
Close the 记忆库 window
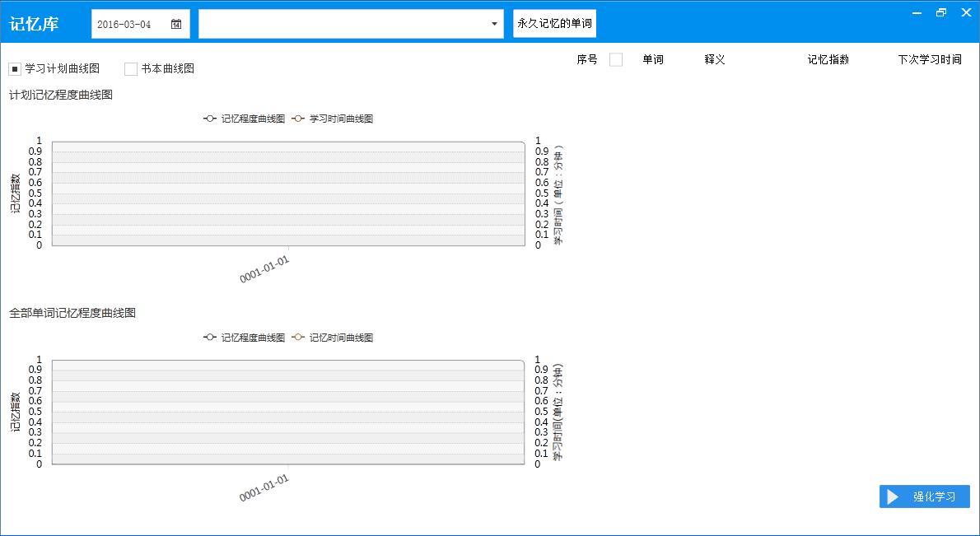966,12
